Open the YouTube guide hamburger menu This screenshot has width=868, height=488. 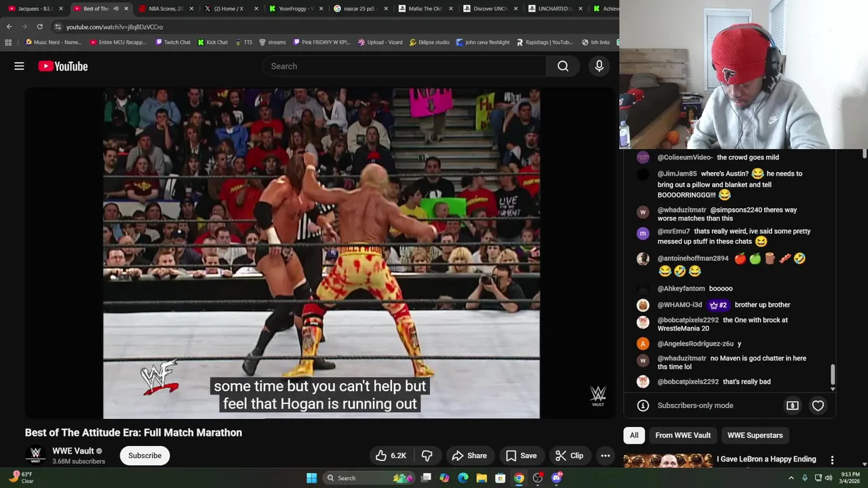(x=19, y=66)
